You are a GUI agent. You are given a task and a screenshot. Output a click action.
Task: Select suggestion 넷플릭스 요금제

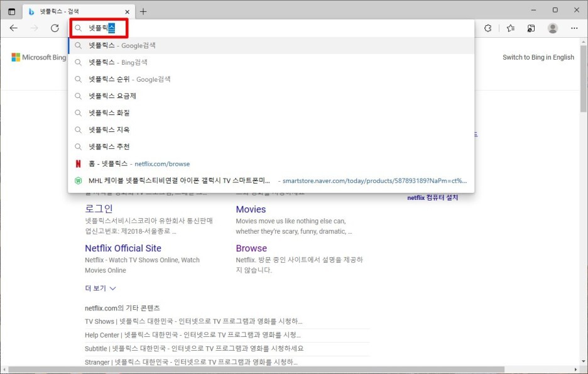(271, 96)
